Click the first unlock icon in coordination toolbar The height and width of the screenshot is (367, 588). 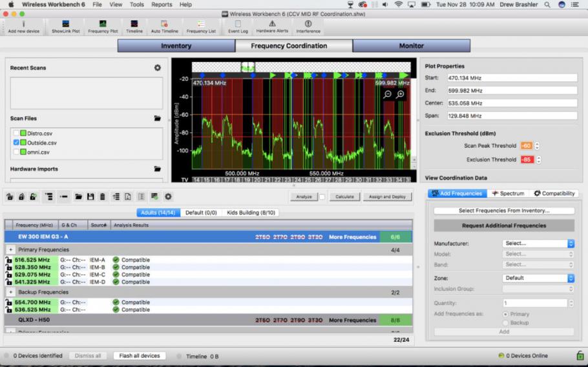coord(10,196)
